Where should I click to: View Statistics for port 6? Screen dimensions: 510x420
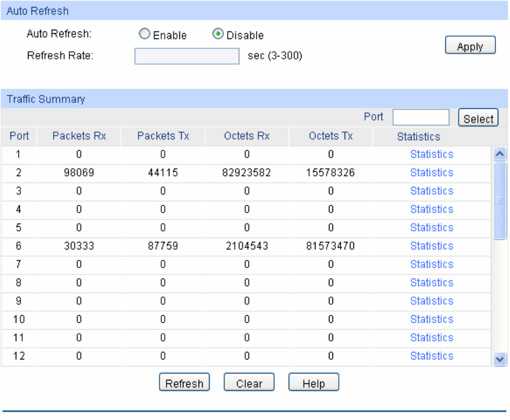coord(431,246)
